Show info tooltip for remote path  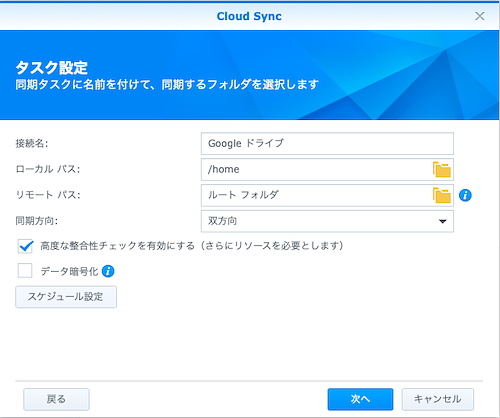(465, 195)
